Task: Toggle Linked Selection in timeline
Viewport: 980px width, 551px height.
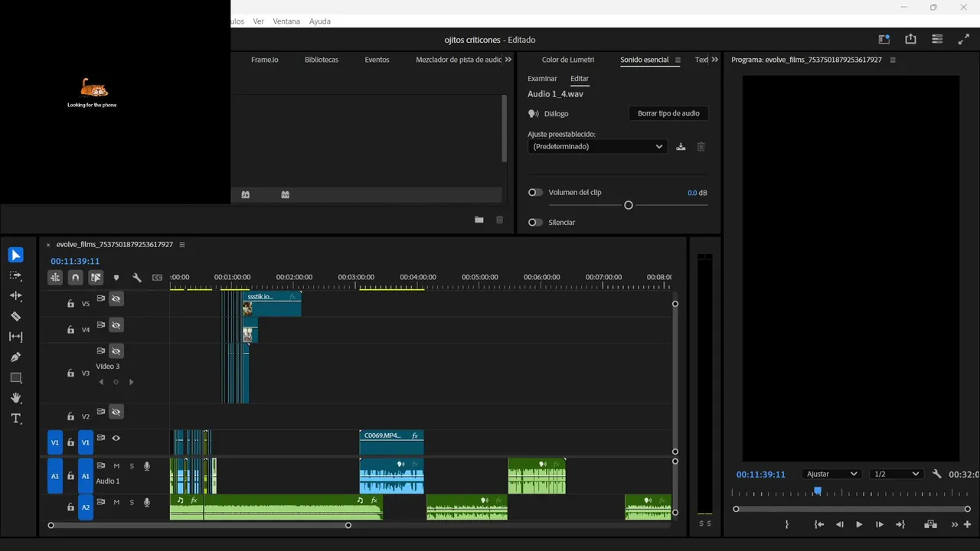Action: 96,278
